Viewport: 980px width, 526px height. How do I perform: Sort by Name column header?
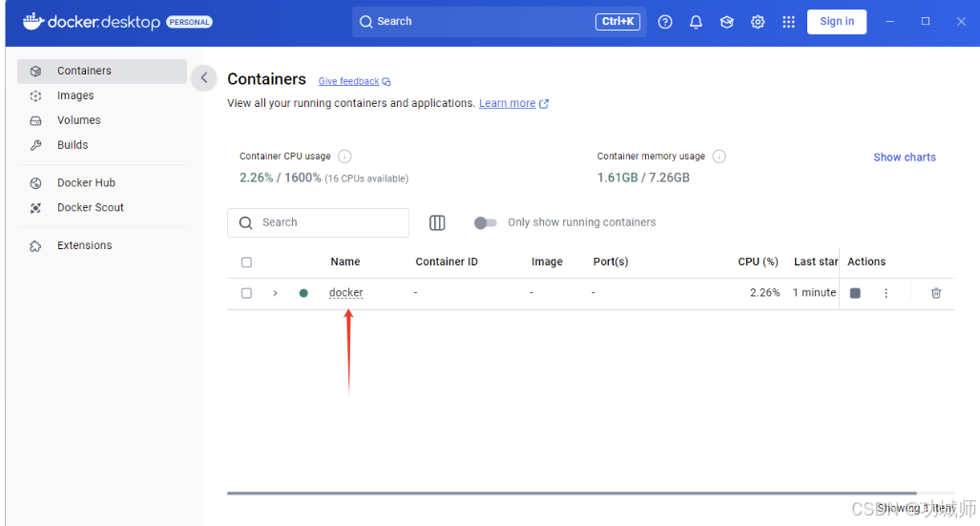pos(345,262)
